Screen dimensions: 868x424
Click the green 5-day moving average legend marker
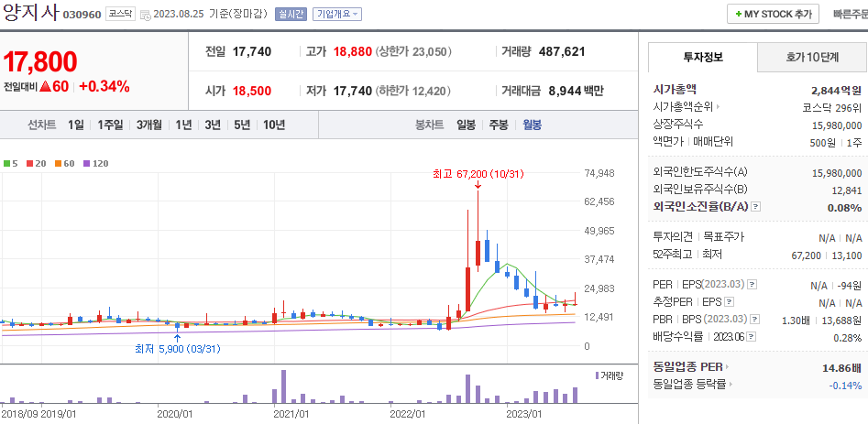coord(6,164)
